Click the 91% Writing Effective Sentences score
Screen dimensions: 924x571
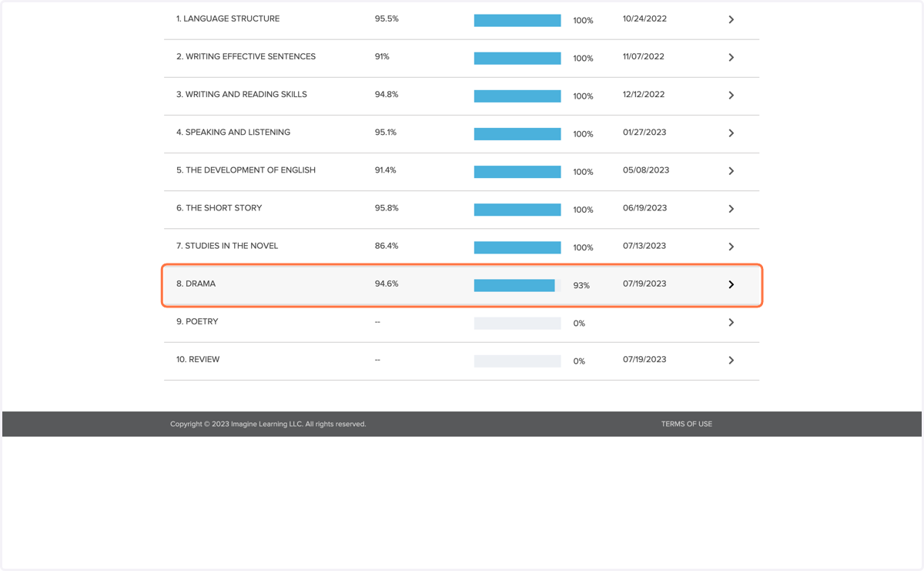(382, 56)
